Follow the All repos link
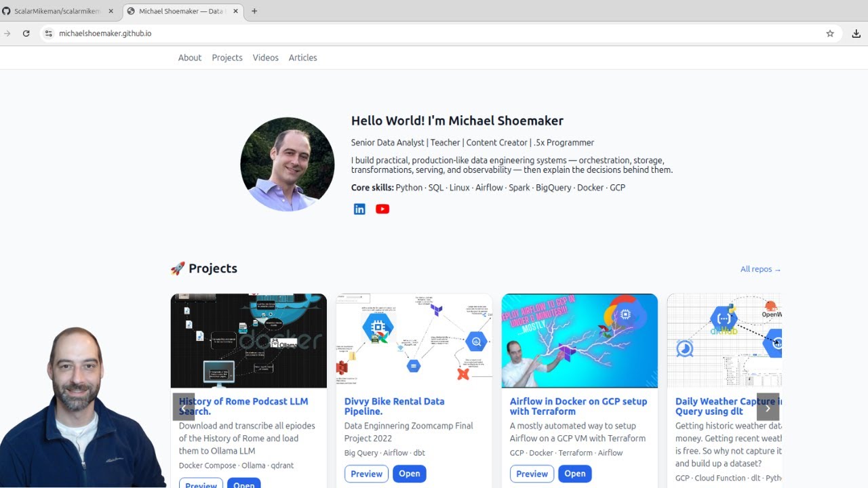Image resolution: width=868 pixels, height=488 pixels. (761, 269)
